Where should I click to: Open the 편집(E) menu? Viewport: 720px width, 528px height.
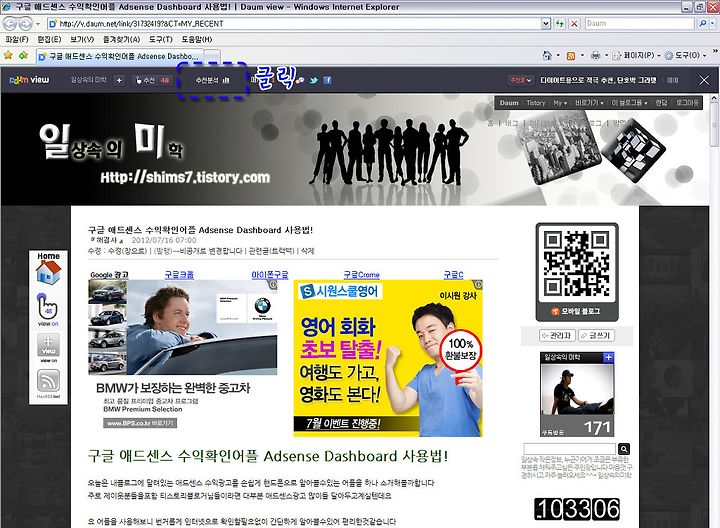[x=49, y=39]
